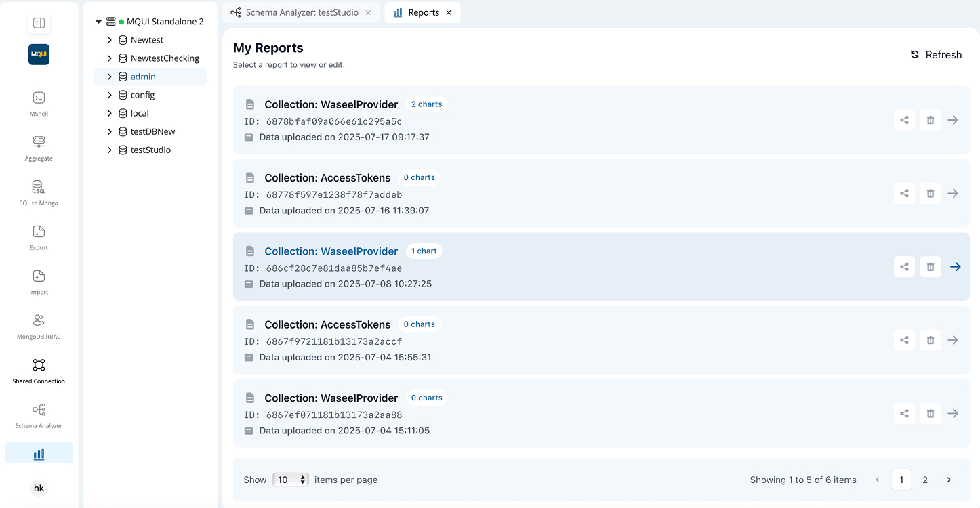Open the MShell tool from sidebar
980x508 pixels.
pos(39,102)
